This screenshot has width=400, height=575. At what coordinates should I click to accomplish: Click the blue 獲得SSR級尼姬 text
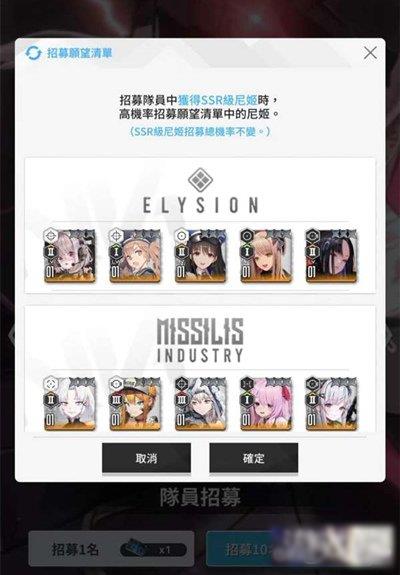click(217, 100)
